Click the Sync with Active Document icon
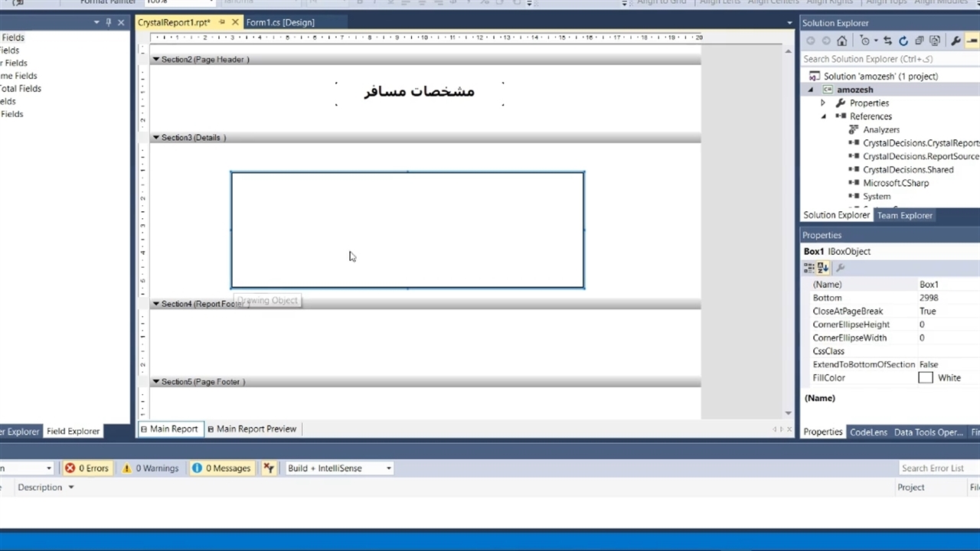980x551 pixels. tap(887, 41)
